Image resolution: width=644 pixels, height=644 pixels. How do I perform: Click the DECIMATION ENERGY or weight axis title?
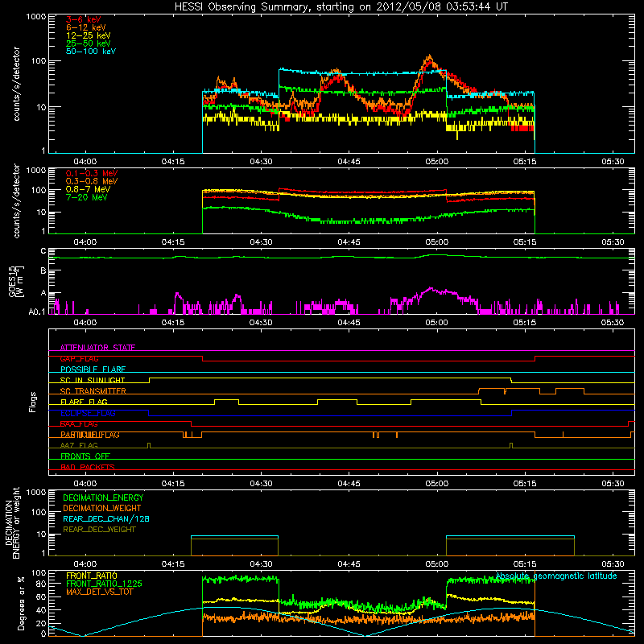point(13,522)
